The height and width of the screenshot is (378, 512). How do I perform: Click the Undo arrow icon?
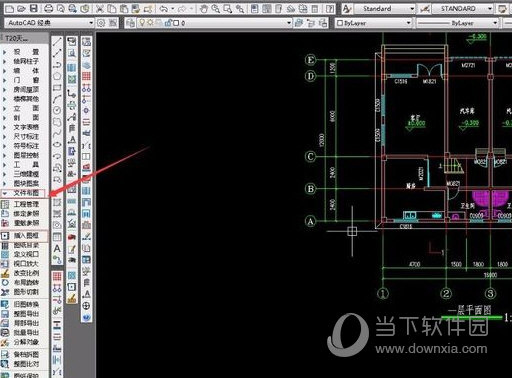(x=163, y=9)
